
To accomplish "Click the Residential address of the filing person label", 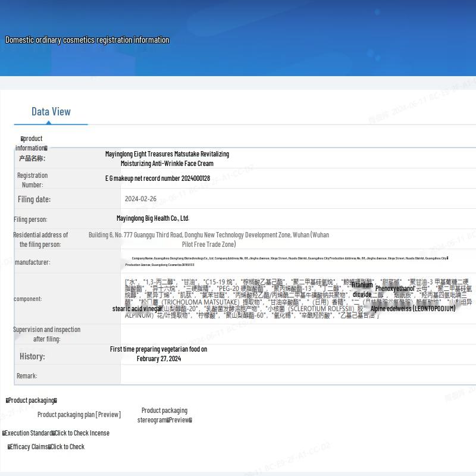I will [x=40, y=240].
